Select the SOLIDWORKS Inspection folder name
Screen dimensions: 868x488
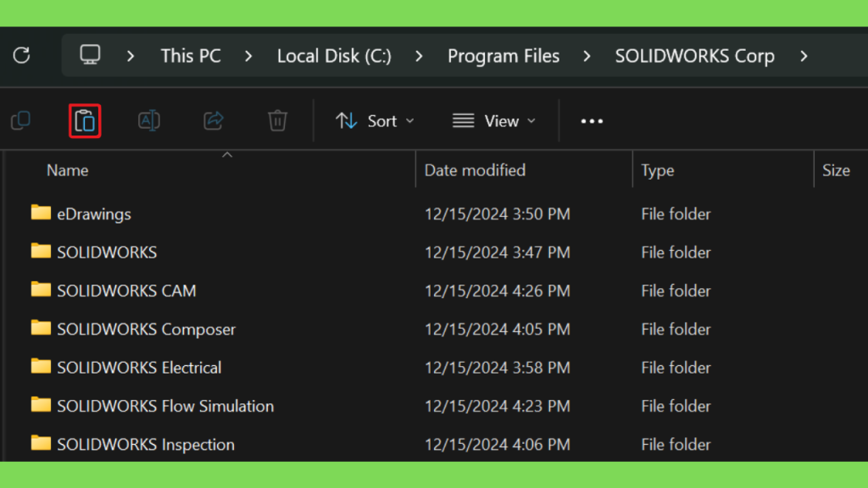point(146,444)
